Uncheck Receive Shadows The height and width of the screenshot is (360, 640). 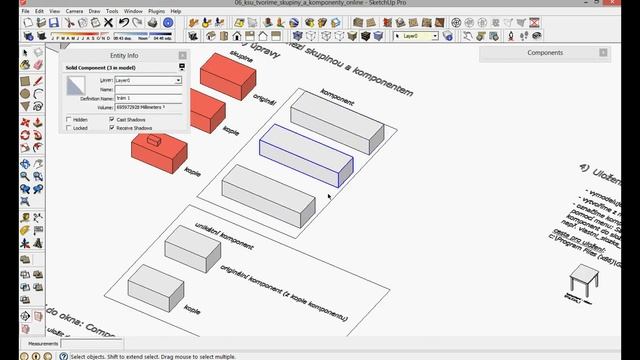112,128
